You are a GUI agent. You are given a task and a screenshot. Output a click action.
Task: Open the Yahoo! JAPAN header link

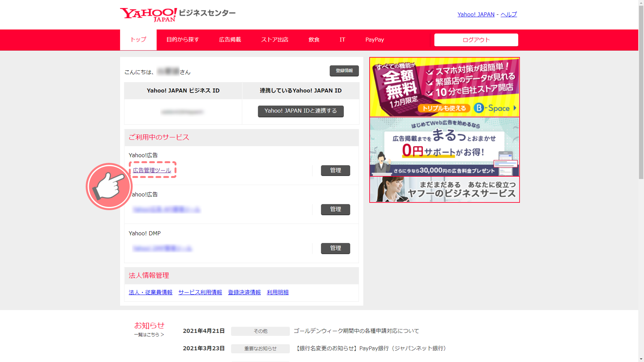click(476, 14)
